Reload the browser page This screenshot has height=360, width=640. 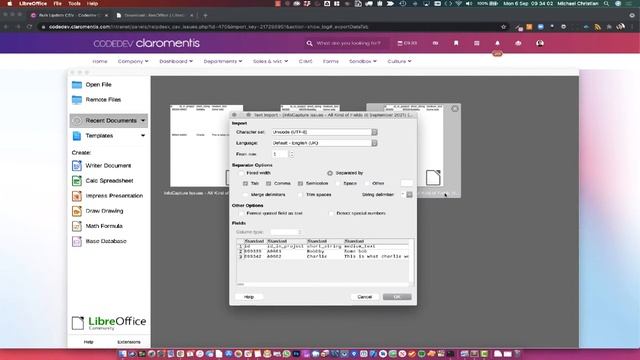click(29, 27)
